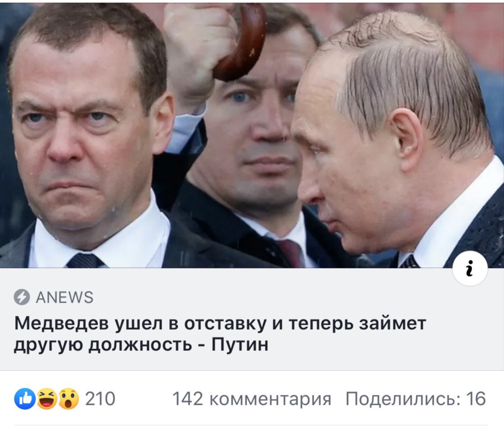Image resolution: width=504 pixels, height=429 pixels.
Task: Click the blue Like reaction icon
Action: point(25,399)
